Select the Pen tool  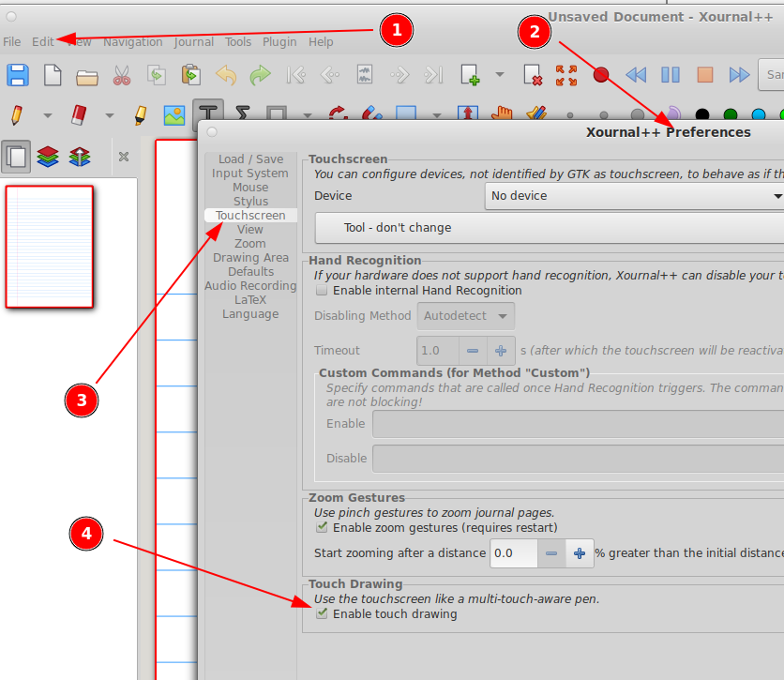(17, 115)
